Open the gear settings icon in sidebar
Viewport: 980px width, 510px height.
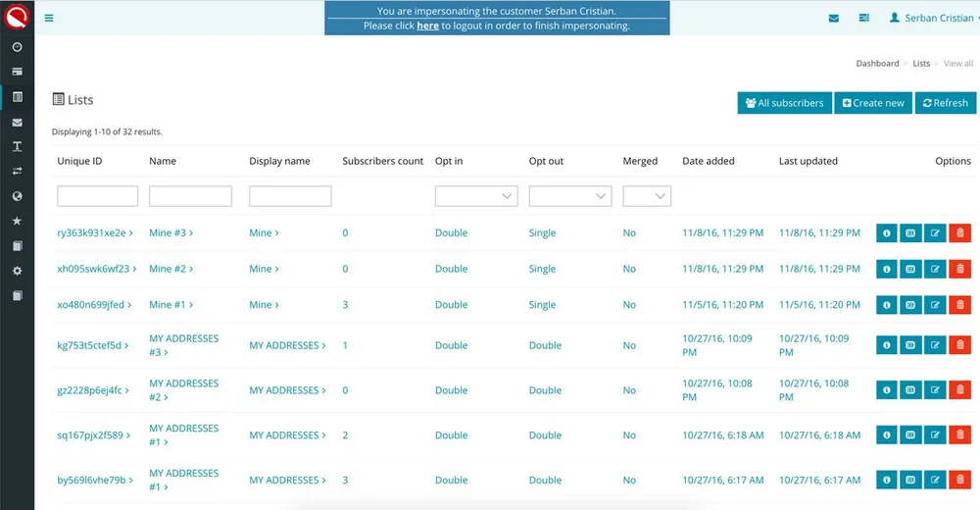(x=18, y=271)
